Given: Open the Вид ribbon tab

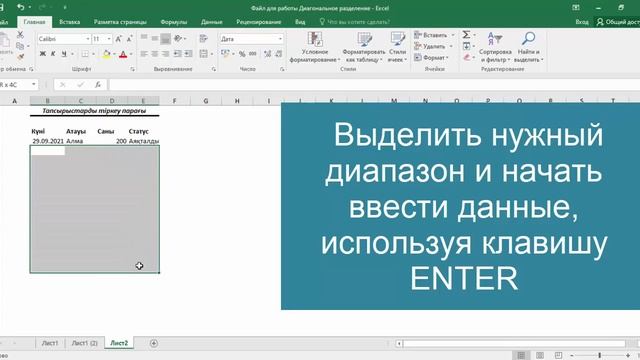Looking at the screenshot, I should [300, 22].
